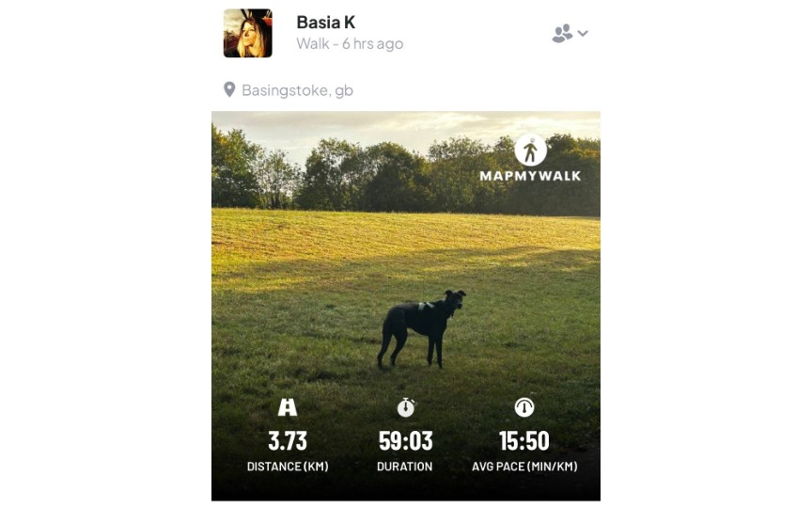Open the friends privacy audience icon
Image resolution: width=812 pixels, height=508 pixels.
[562, 33]
